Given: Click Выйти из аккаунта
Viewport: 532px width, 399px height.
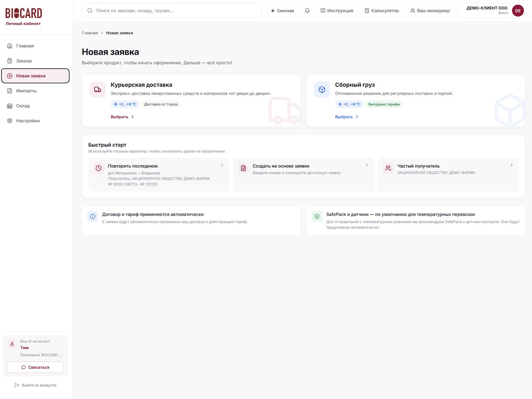Looking at the screenshot, I should (x=35, y=385).
